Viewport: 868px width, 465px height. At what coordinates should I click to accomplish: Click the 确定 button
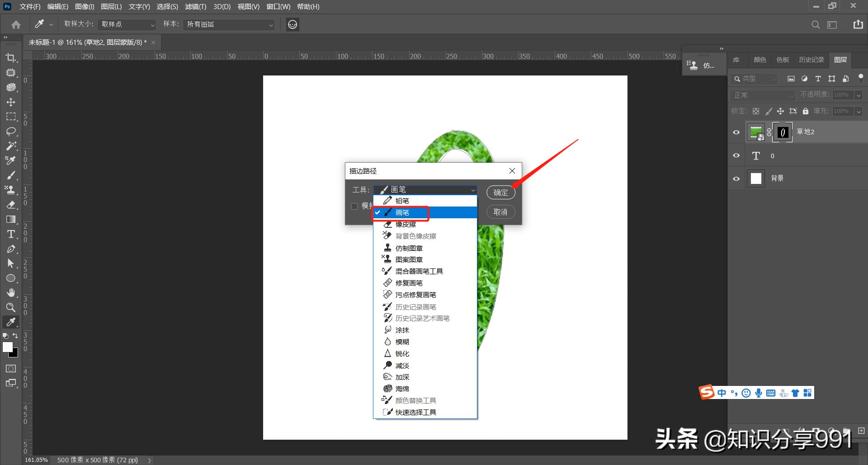coord(500,193)
